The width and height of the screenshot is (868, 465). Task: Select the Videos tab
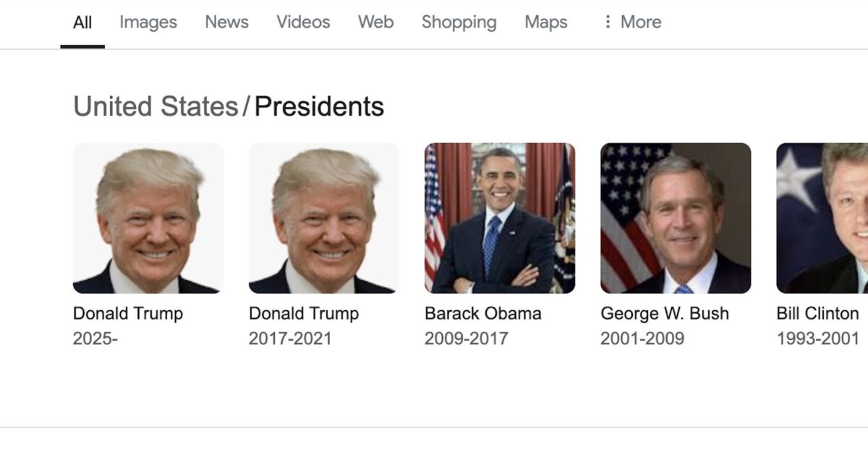[303, 22]
